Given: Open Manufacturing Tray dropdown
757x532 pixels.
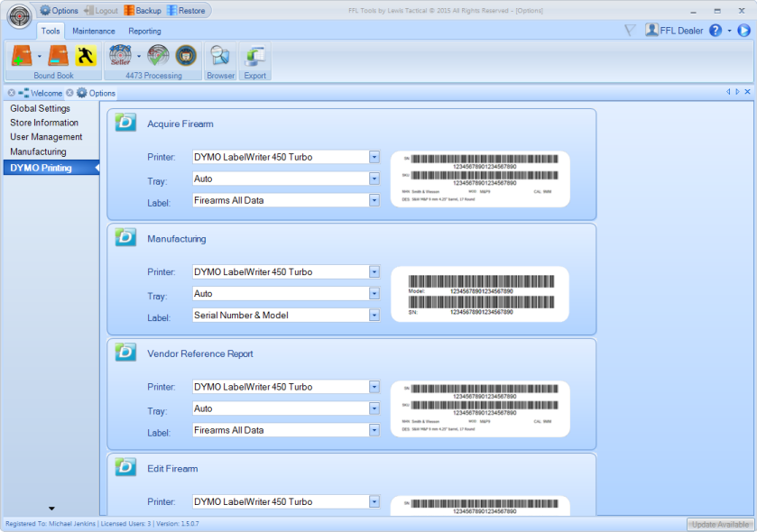Looking at the screenshot, I should [374, 293].
